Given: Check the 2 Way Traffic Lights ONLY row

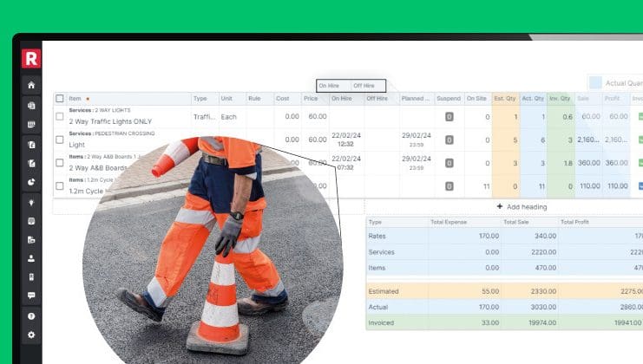Looking at the screenshot, I should coord(60,116).
